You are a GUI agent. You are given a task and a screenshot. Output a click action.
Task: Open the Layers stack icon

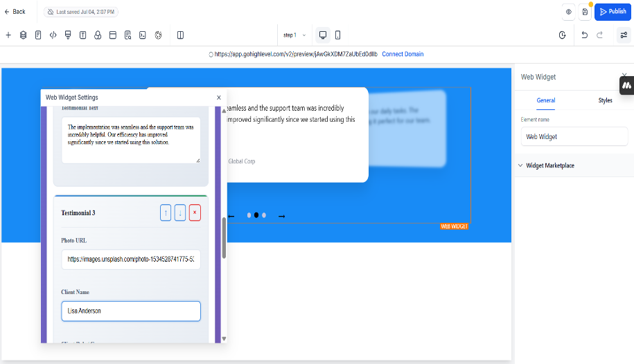pos(23,35)
